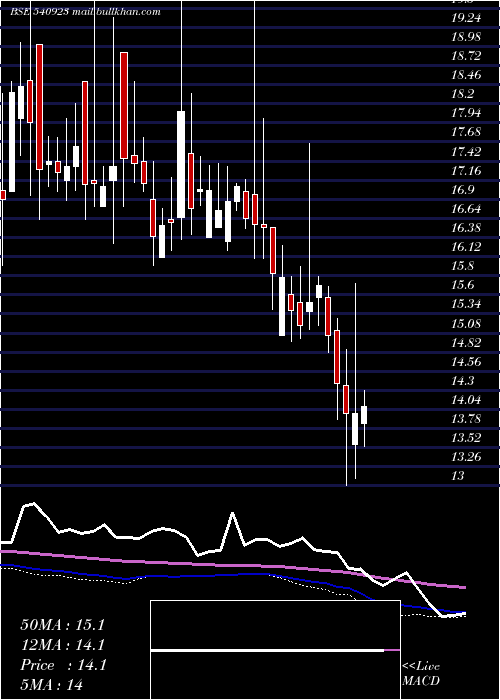Click the 14.04 price axis label
Screen dimensions: 500x700
coord(466,400)
